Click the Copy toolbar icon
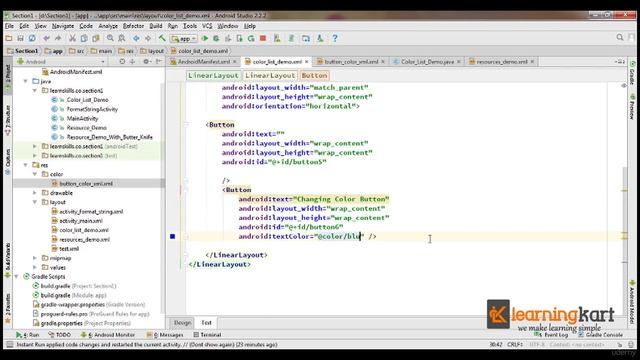The image size is (640, 360). point(84,38)
